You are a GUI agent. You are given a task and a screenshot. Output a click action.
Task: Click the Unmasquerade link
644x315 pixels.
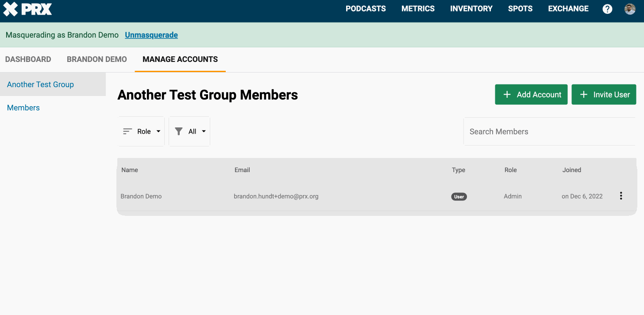click(151, 35)
